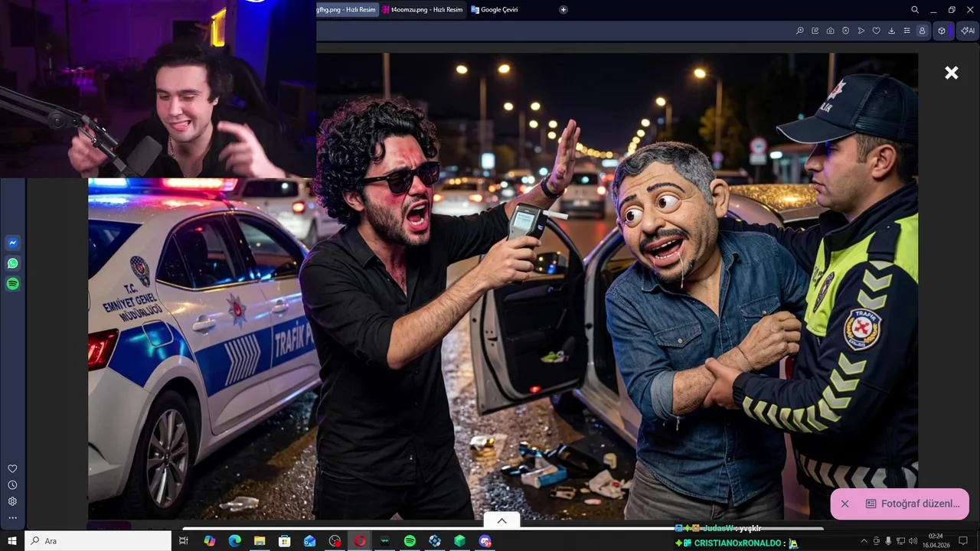Add to favorites with the heart toolbar icon

877,31
